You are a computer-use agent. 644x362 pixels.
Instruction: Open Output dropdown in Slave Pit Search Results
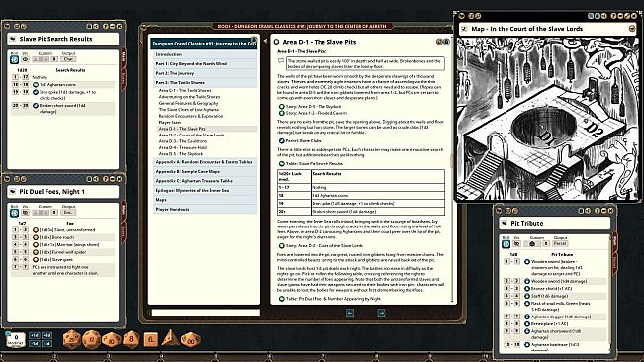point(68,59)
